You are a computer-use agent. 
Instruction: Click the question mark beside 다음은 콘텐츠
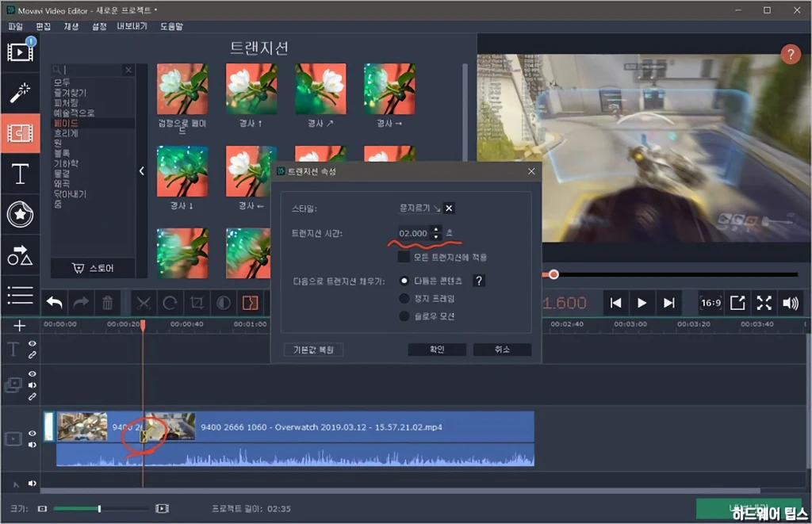[479, 281]
